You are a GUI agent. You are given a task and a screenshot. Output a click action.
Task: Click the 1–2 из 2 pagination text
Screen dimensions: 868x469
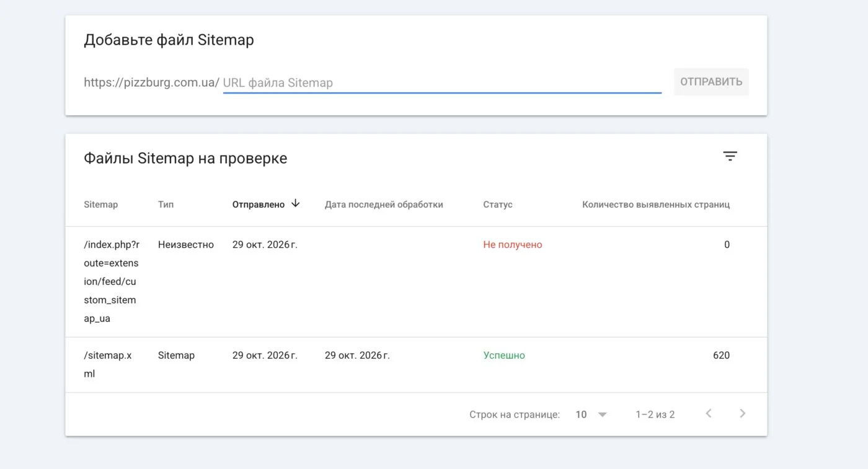(655, 414)
